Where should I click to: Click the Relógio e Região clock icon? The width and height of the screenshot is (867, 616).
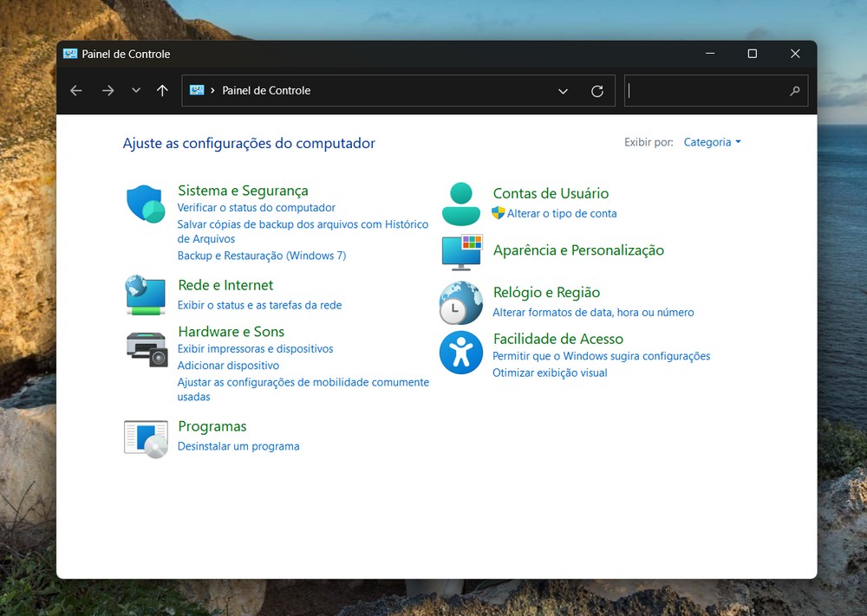coord(460,302)
